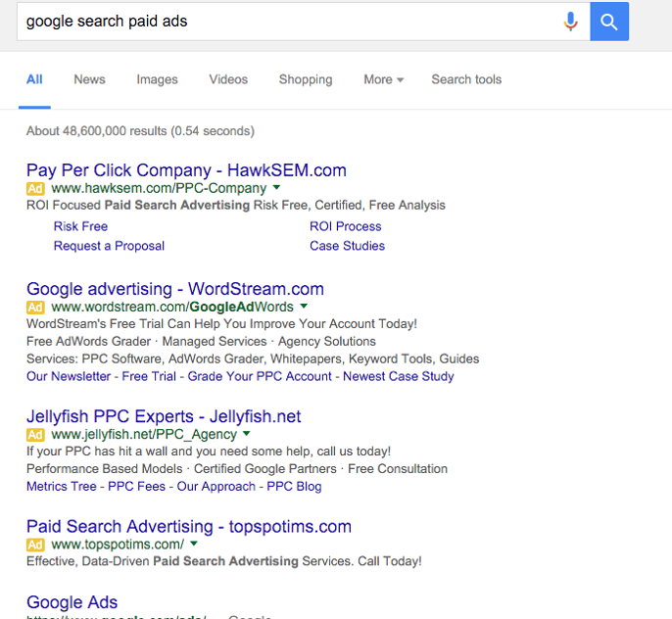Open the Pay Per Click Company HawkSEM result
Screen dimensions: 672x619
coord(186,170)
